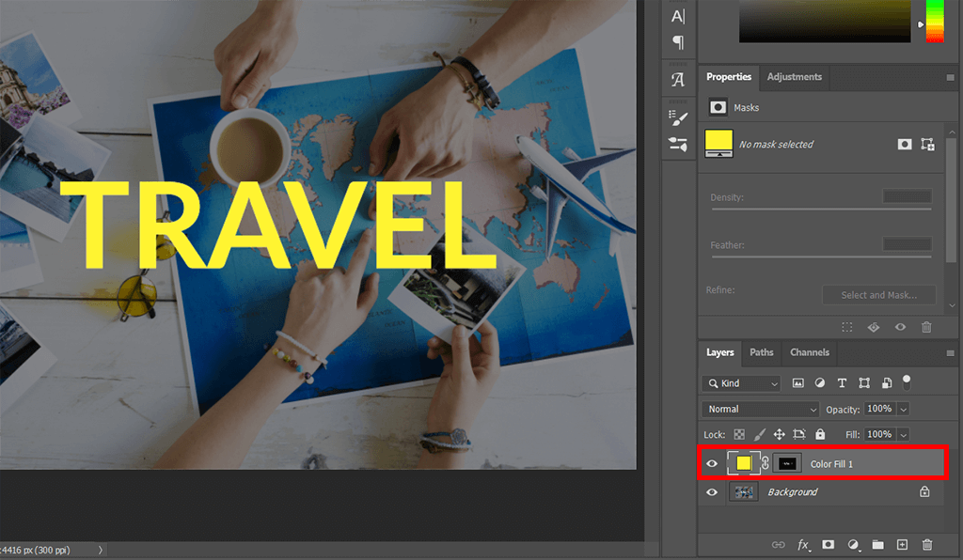Hide the Color Fill 1 layer
The image size is (963, 560).
(712, 464)
